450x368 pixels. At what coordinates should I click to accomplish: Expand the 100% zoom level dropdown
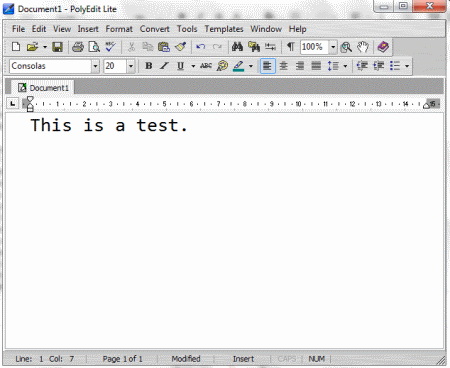333,47
